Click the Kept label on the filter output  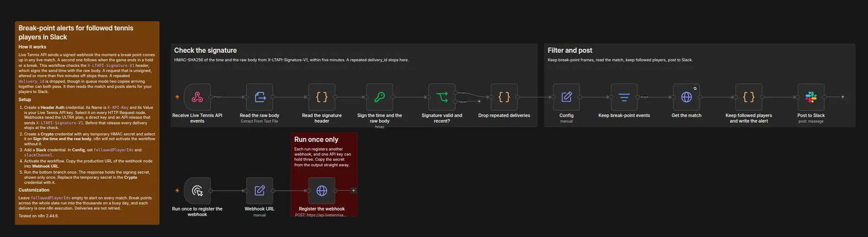pyautogui.click(x=644, y=97)
